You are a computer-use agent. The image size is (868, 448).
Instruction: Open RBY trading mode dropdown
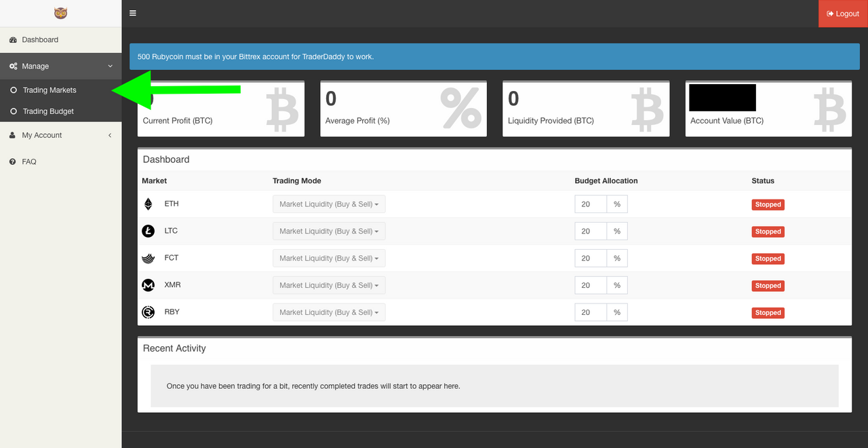click(329, 313)
